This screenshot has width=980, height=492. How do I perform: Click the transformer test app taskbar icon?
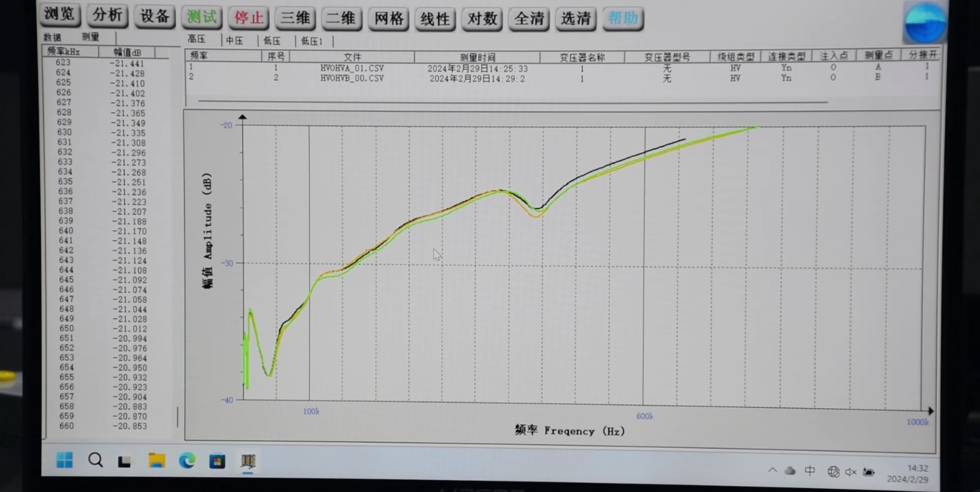pyautogui.click(x=248, y=461)
